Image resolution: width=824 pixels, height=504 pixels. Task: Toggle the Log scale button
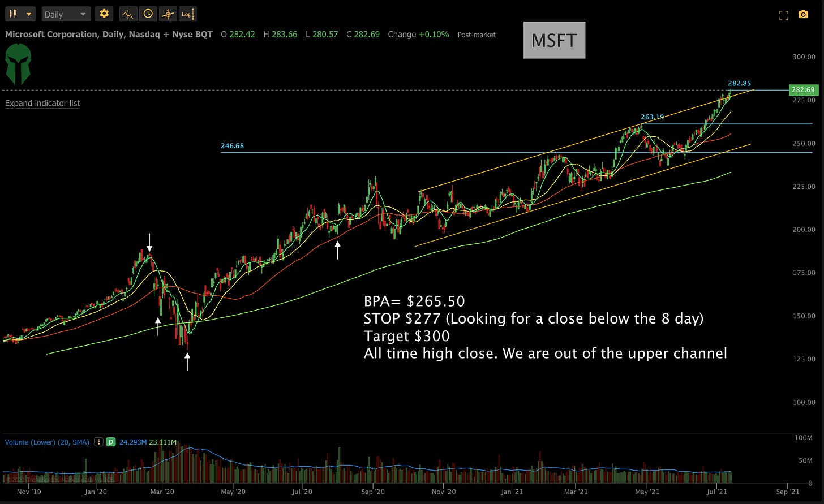187,14
